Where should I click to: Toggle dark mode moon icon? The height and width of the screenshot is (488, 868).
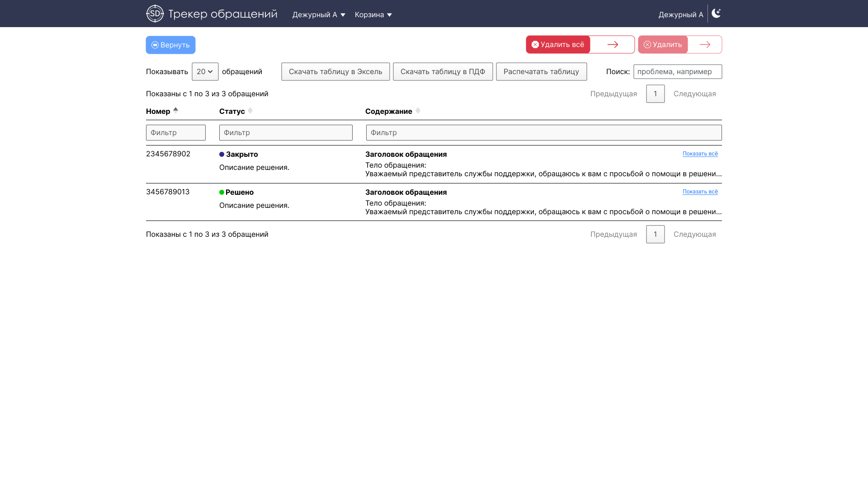click(x=716, y=14)
